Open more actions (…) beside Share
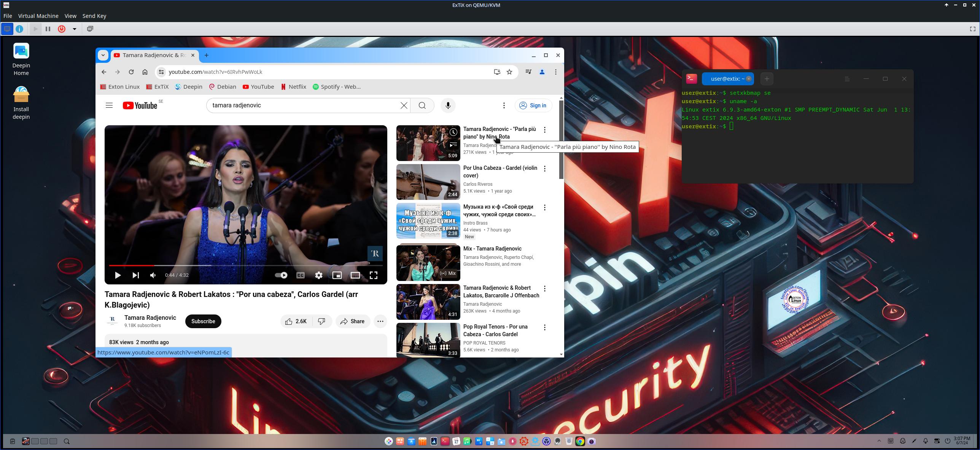The width and height of the screenshot is (980, 450). pos(380,321)
